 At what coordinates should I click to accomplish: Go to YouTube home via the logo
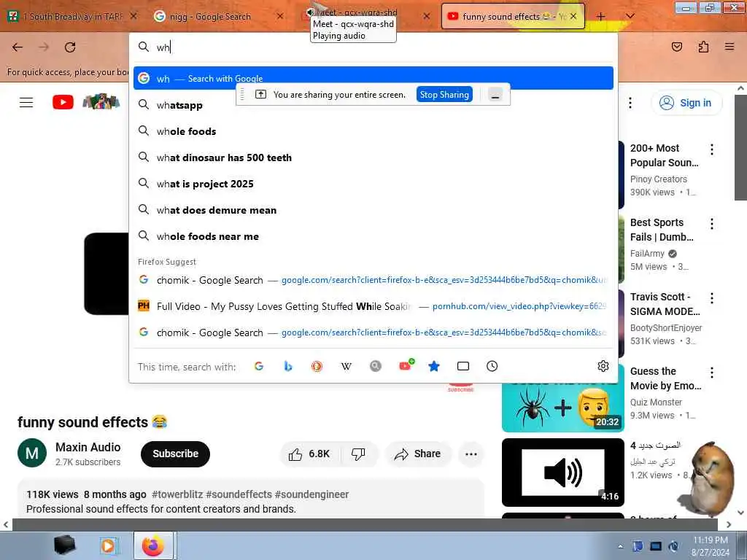pos(63,102)
